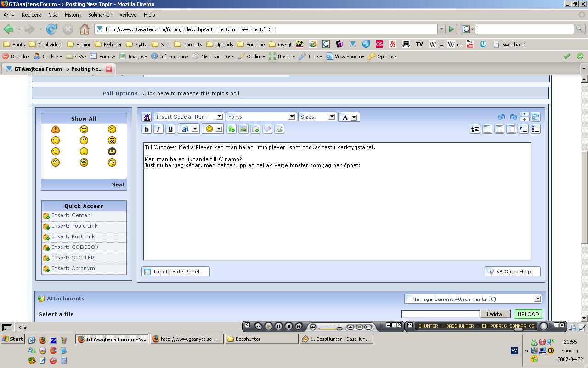Apply underline formatting in the editor
The width and height of the screenshot is (588, 368).
click(x=170, y=129)
